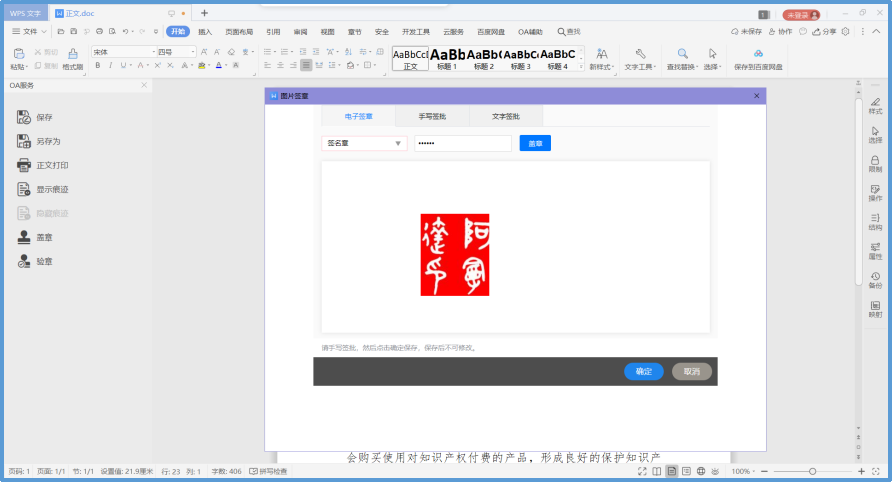The image size is (894, 484).
Task: Click the 属性 icon in right sidebar
Action: 875,247
